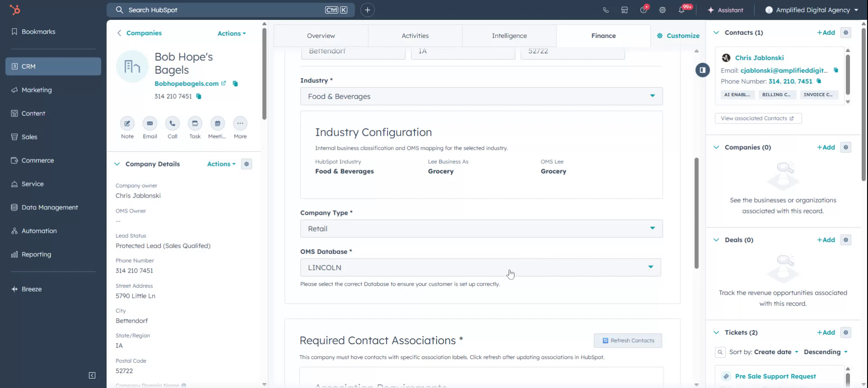Collapse the left sidebar navigation
The width and height of the screenshot is (868, 388).
(x=92, y=375)
